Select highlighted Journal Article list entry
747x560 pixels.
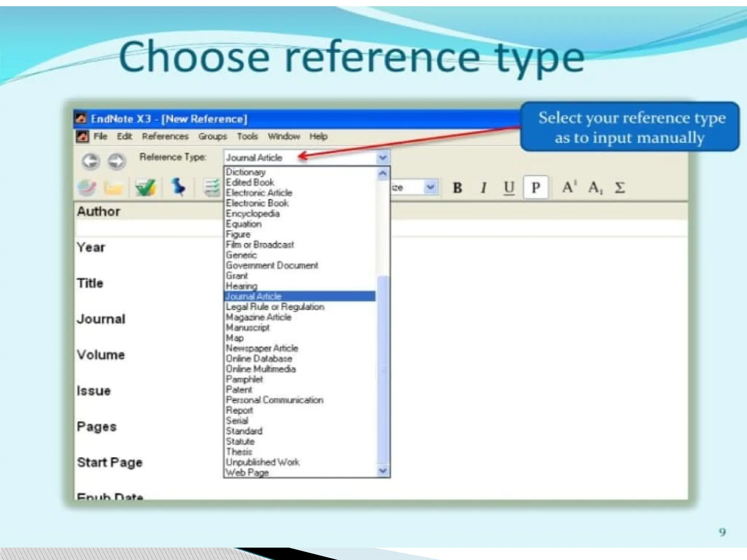pos(300,296)
